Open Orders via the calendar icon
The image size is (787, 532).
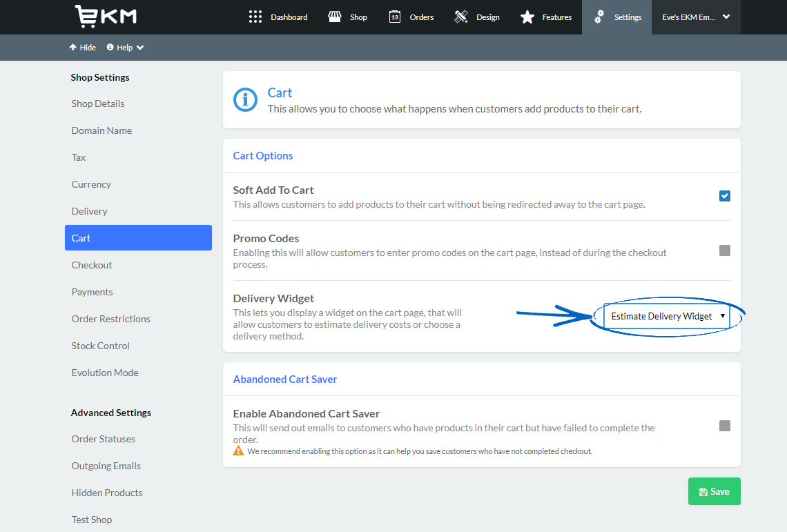395,17
